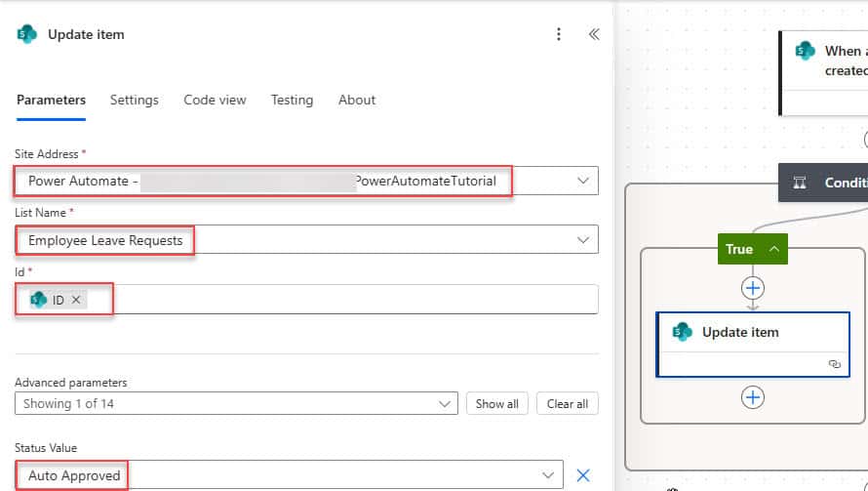This screenshot has width=868, height=491.
Task: Collapse the Update item panel with double chevron
Action: point(594,34)
